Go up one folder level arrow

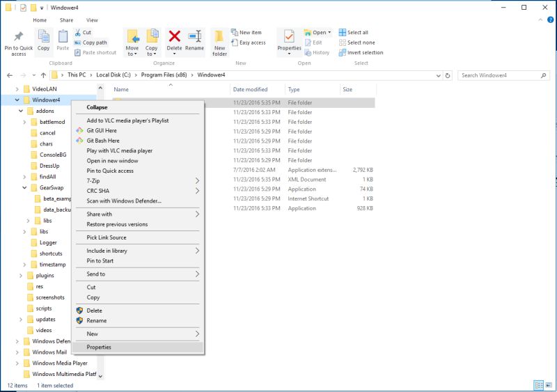tap(43, 75)
